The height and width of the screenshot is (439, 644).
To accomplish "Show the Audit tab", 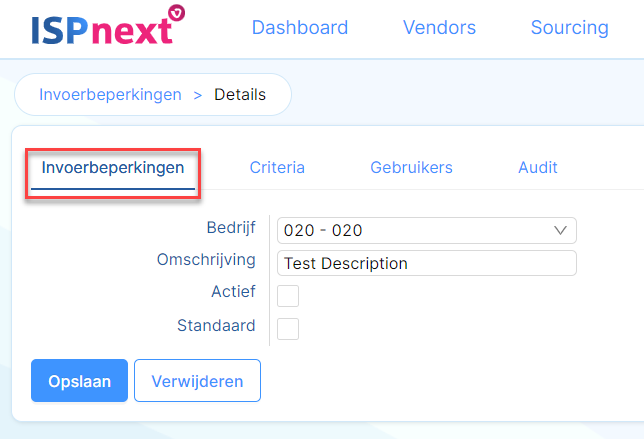I will [538, 168].
